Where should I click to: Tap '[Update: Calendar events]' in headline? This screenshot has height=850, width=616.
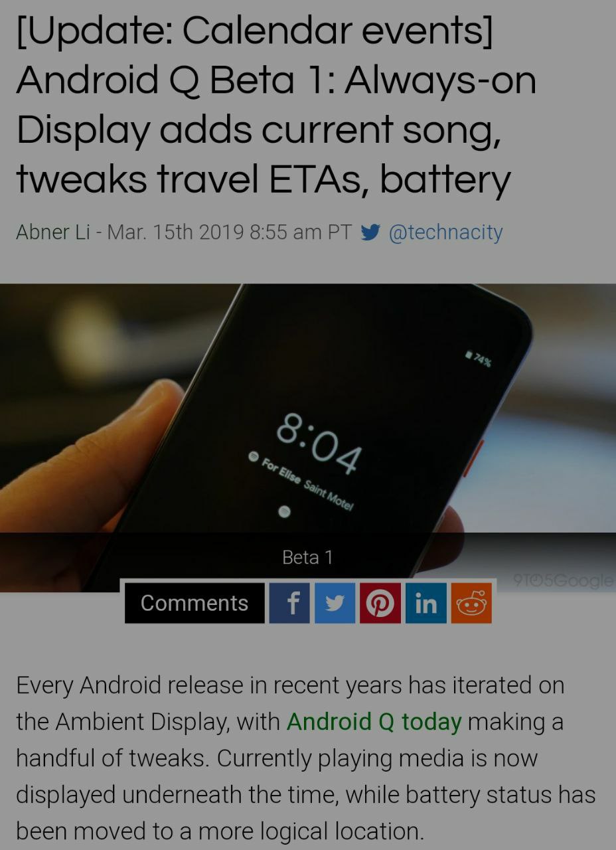coord(255,31)
